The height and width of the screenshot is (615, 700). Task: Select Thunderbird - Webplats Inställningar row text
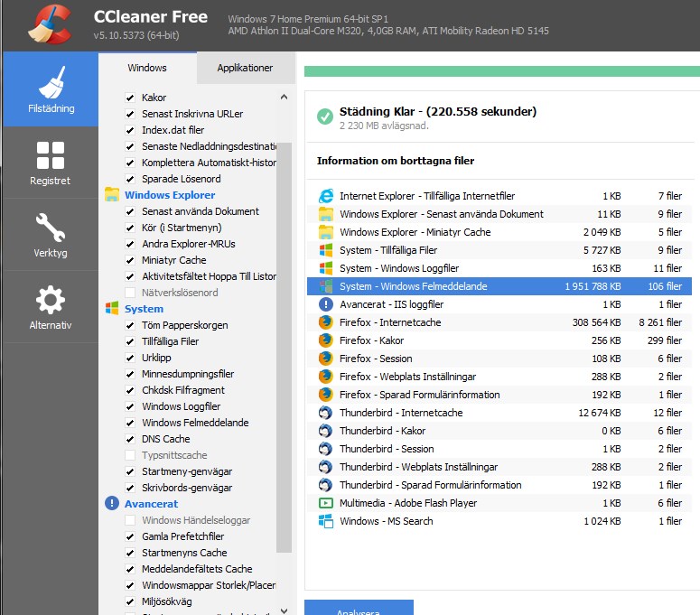pyautogui.click(x=418, y=467)
